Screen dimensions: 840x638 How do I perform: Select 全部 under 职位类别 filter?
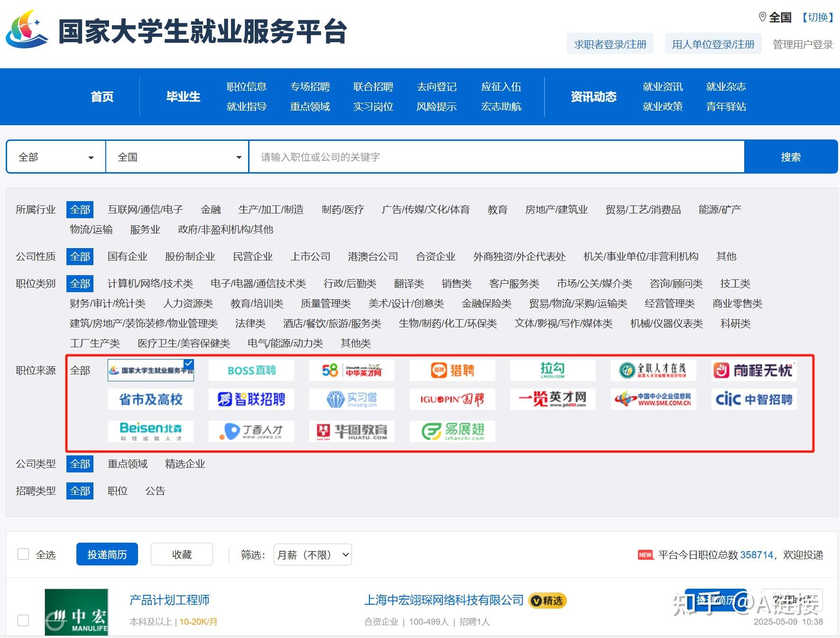click(80, 284)
